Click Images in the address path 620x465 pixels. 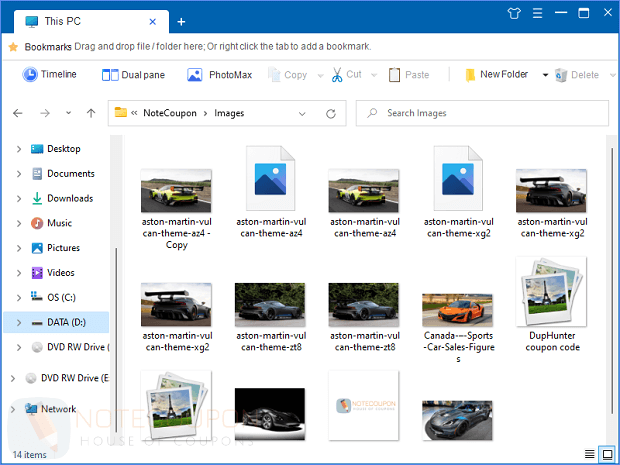(229, 113)
